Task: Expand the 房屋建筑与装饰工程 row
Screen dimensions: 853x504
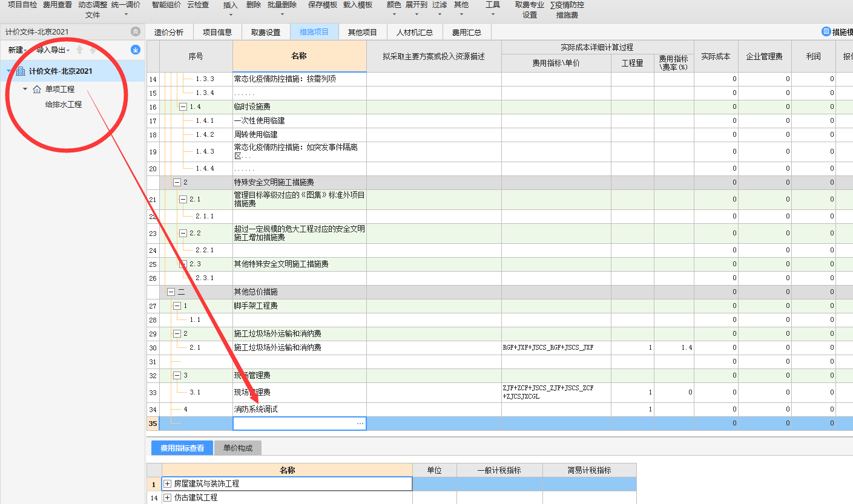Action: click(168, 484)
